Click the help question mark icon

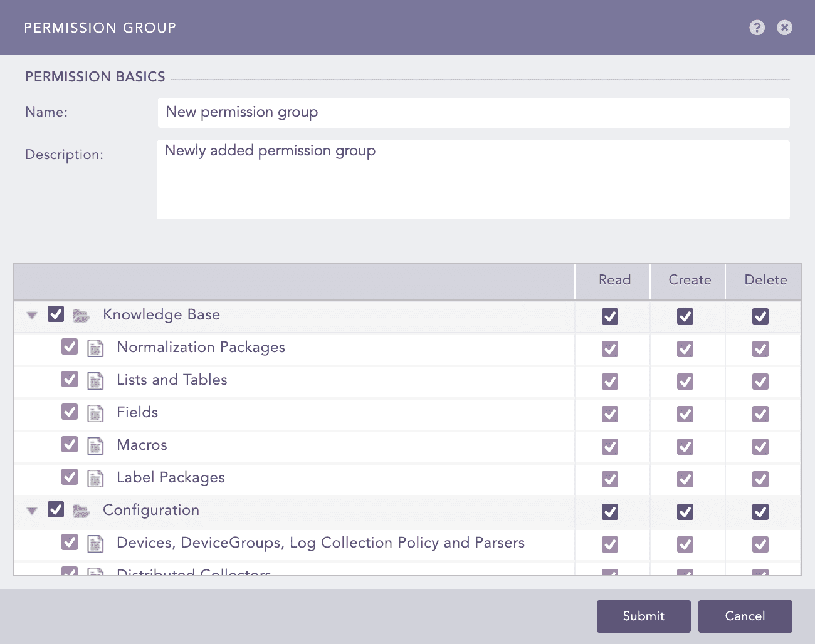pos(757,28)
